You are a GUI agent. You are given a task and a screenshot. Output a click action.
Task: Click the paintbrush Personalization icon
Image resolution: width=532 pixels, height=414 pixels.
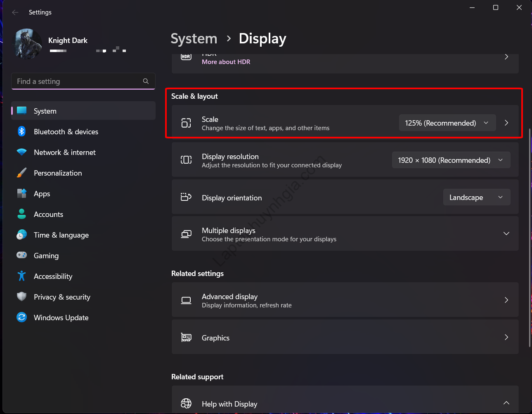point(22,173)
